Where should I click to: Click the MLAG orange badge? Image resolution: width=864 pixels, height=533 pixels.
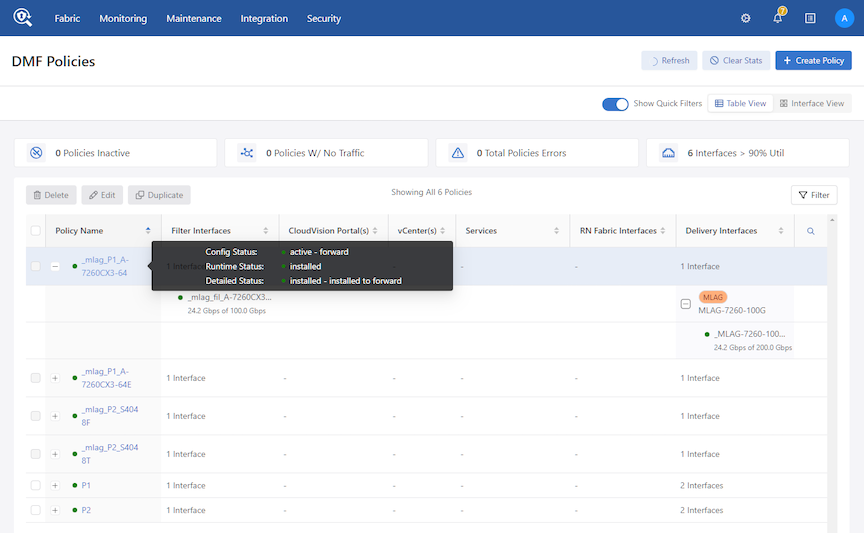tap(713, 297)
